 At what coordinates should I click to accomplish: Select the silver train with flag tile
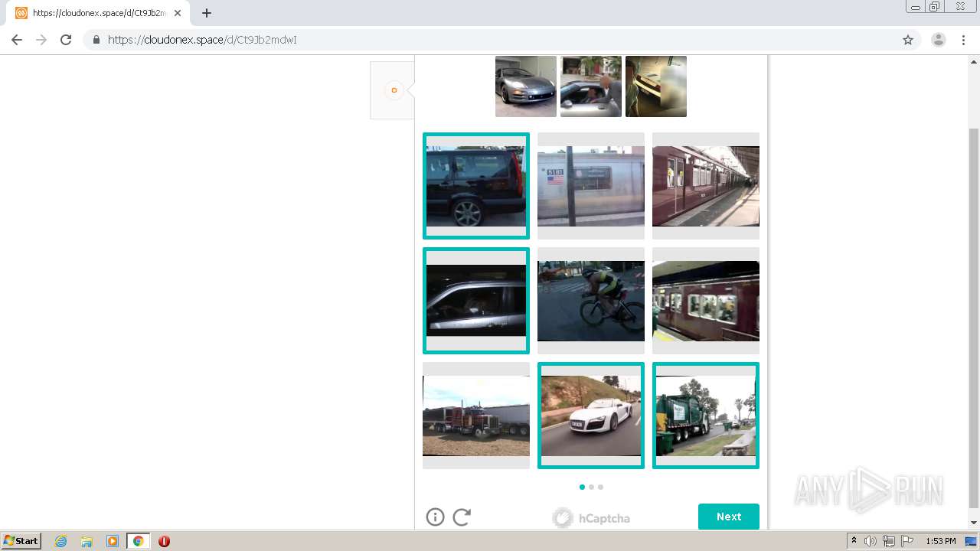[x=591, y=186]
